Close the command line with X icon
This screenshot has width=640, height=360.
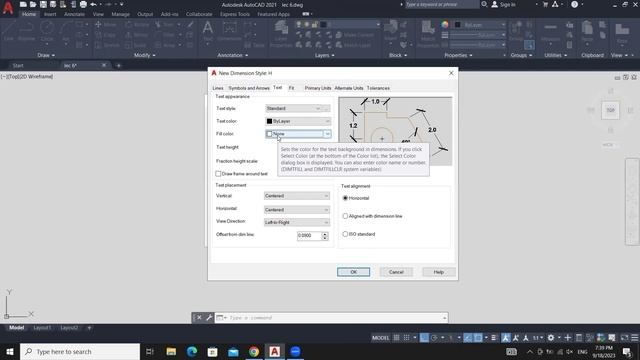pos(199,318)
